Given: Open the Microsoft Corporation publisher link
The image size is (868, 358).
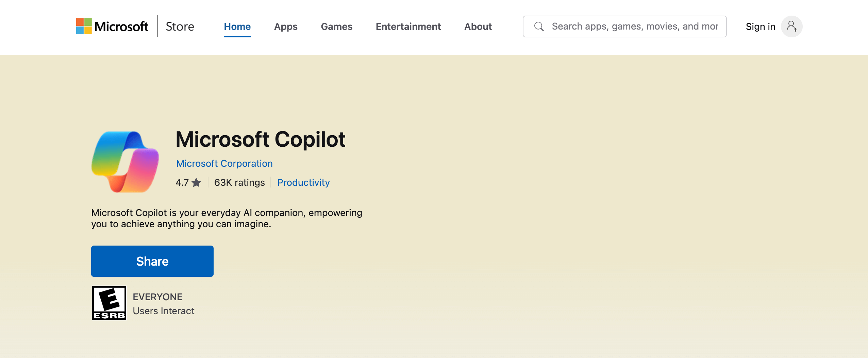Looking at the screenshot, I should tap(224, 163).
